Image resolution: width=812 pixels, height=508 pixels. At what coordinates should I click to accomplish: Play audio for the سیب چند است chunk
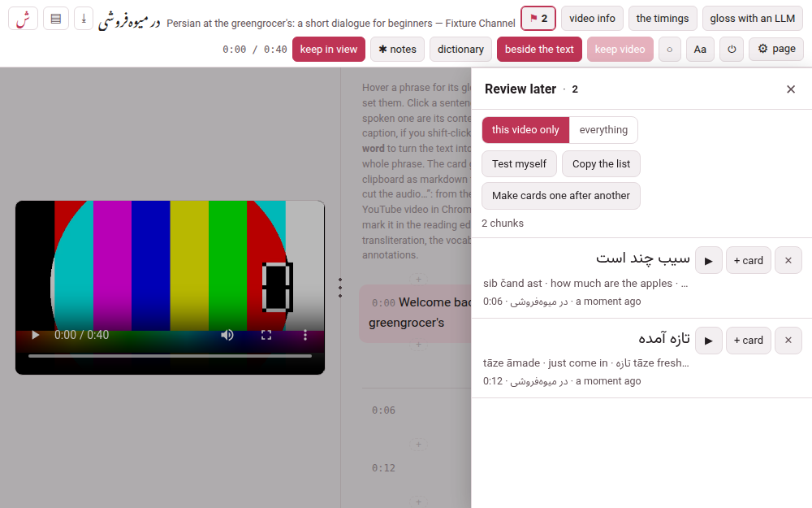[708, 260]
